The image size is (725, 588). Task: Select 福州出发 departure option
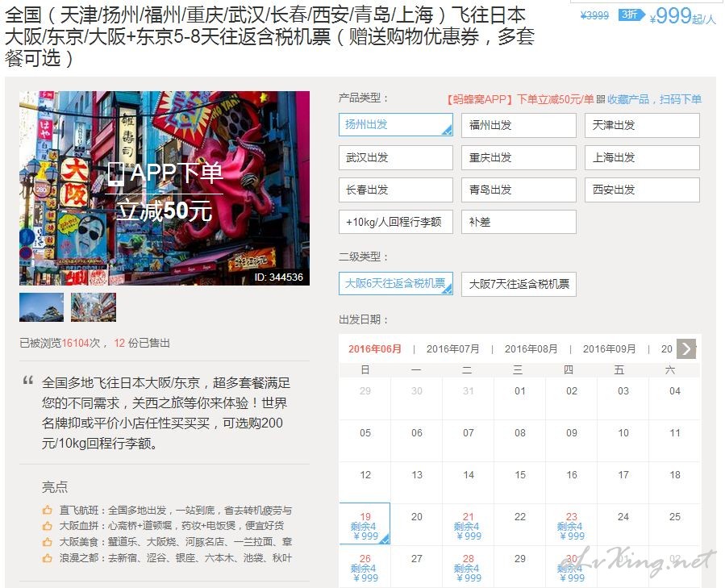(519, 125)
